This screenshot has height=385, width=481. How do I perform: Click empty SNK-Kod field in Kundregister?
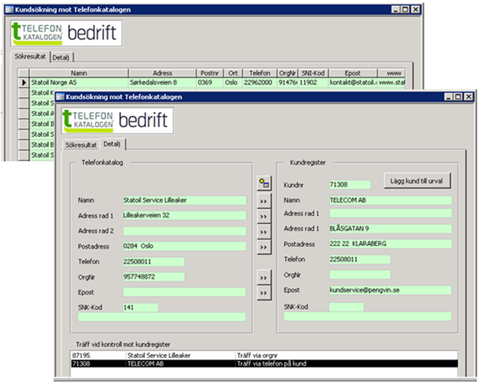(346, 307)
